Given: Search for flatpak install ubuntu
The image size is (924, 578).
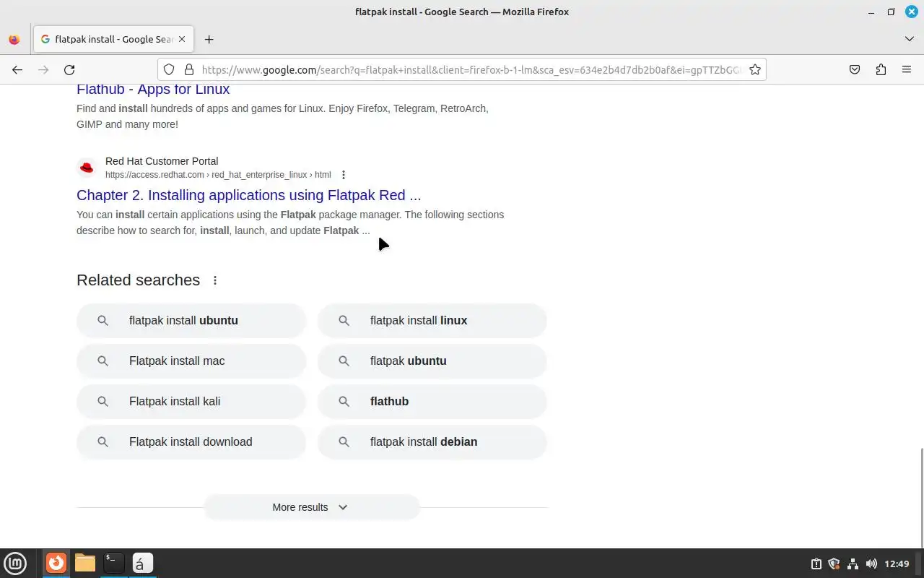Looking at the screenshot, I should click(191, 320).
